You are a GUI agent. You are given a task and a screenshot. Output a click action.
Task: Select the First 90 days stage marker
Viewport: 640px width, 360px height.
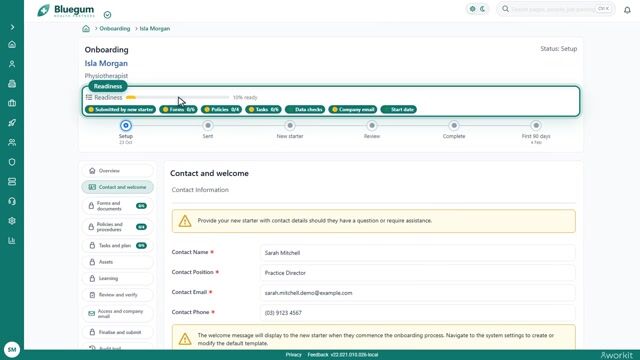pos(536,125)
